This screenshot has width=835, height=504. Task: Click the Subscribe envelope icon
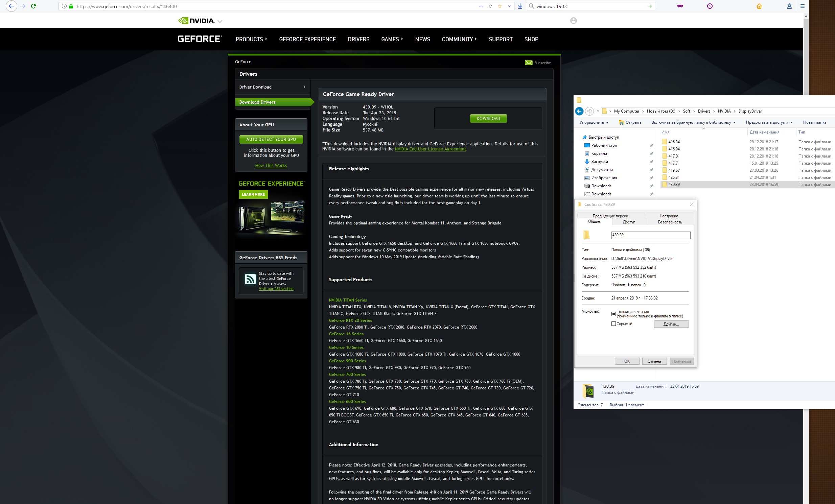coord(528,63)
